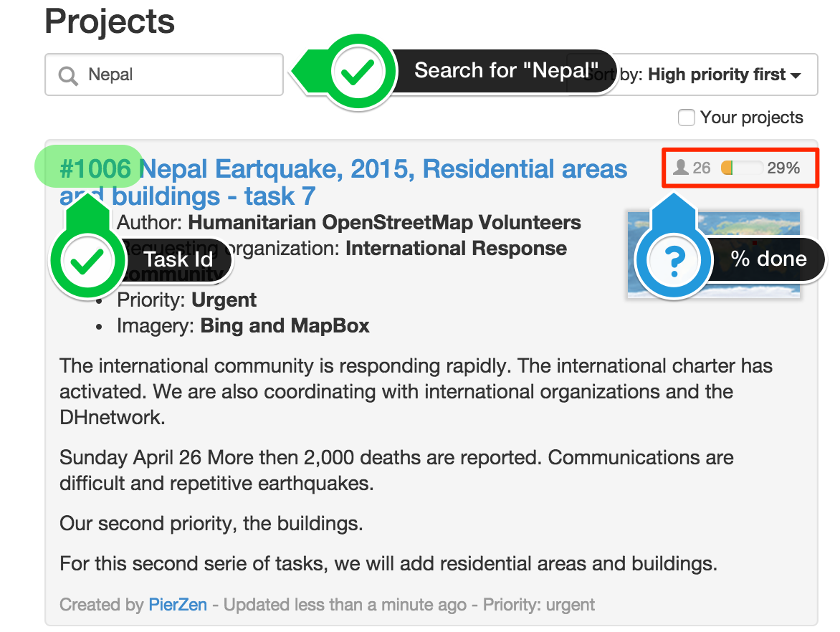840x632 pixels.
Task: Open the PierZen author profile link
Action: [x=178, y=605]
